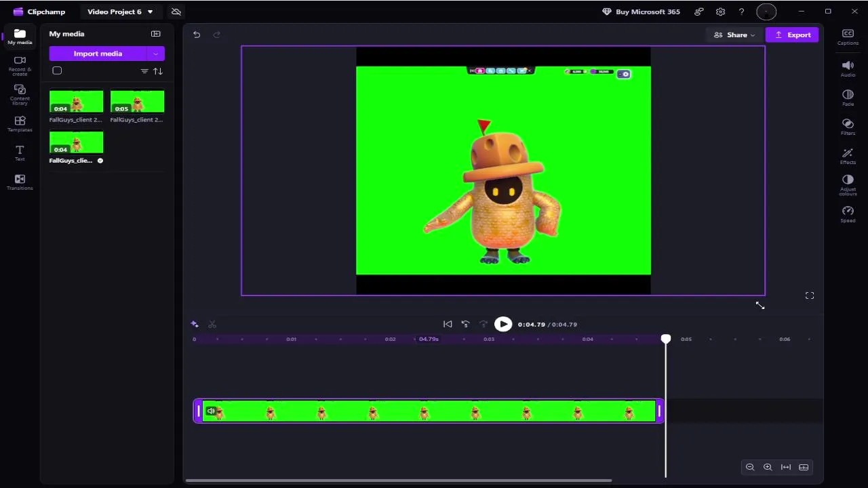Redo the last edit
The image size is (868, 488).
click(217, 35)
